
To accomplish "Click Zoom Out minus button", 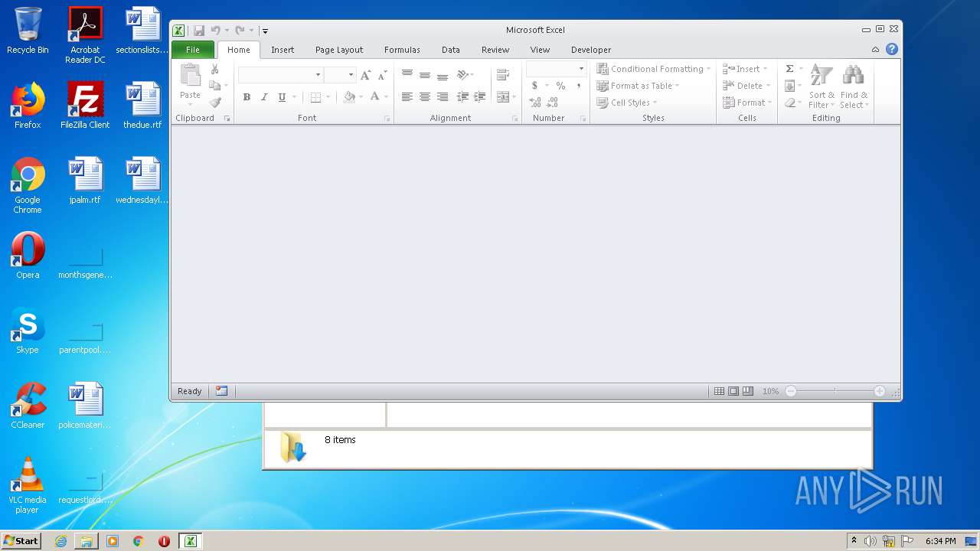I will 791,391.
